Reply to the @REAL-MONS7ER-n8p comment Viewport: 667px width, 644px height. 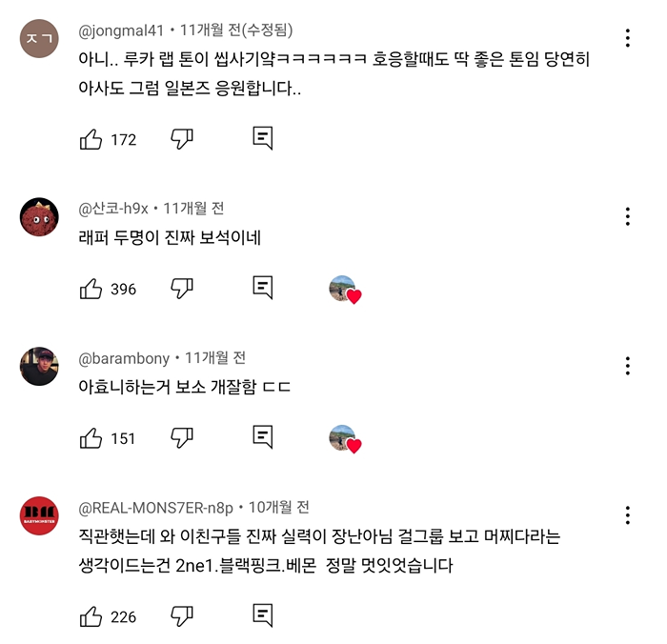(x=262, y=615)
